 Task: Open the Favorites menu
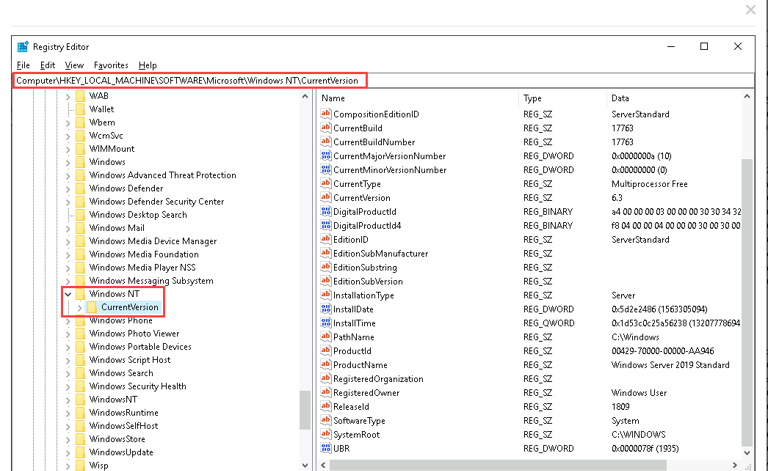[111, 65]
